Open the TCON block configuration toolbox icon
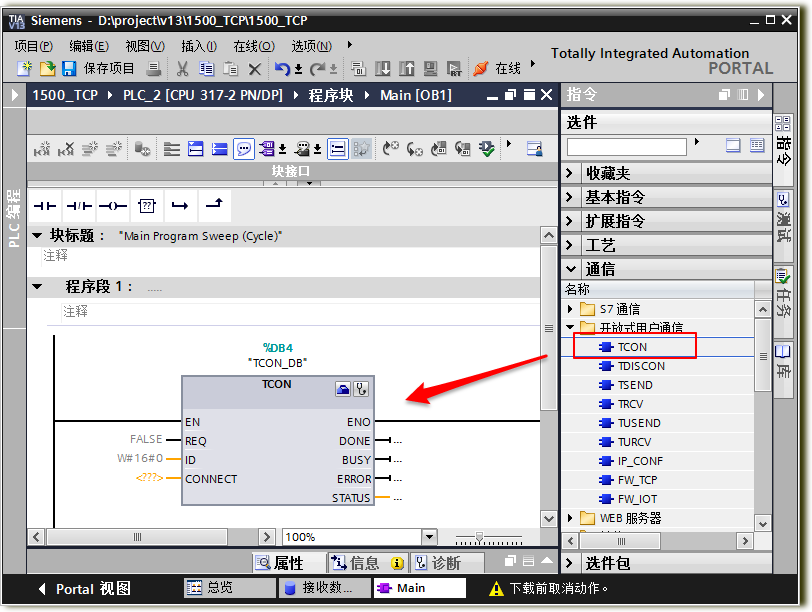 [x=343, y=389]
